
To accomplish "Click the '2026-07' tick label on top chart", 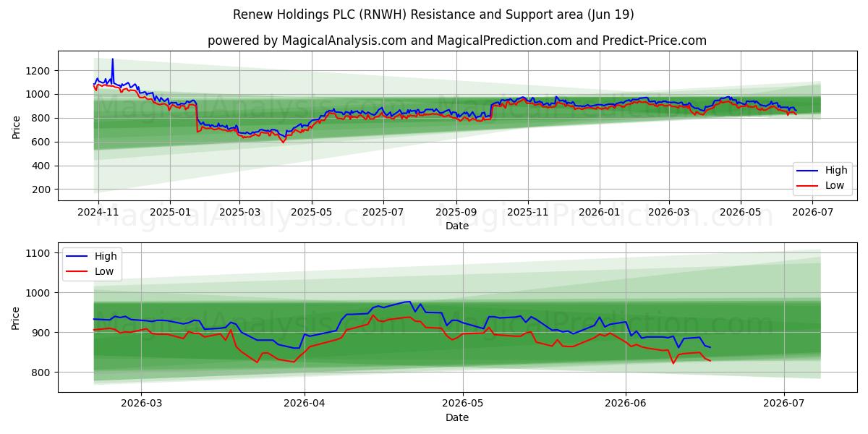I will point(814,212).
